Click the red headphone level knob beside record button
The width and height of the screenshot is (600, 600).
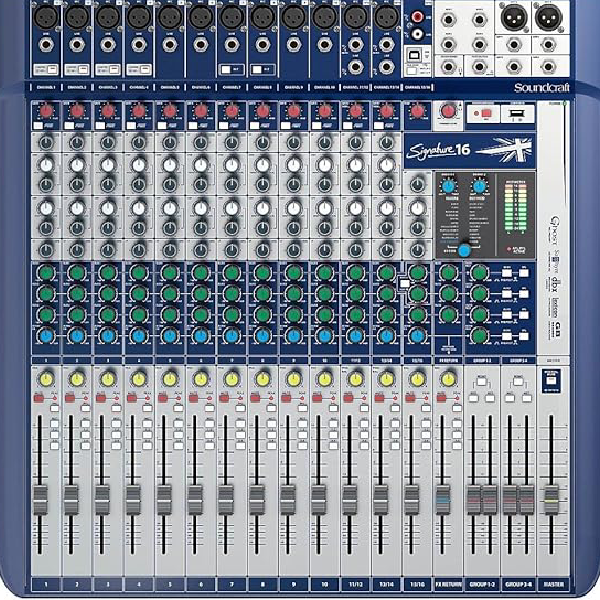[447, 111]
